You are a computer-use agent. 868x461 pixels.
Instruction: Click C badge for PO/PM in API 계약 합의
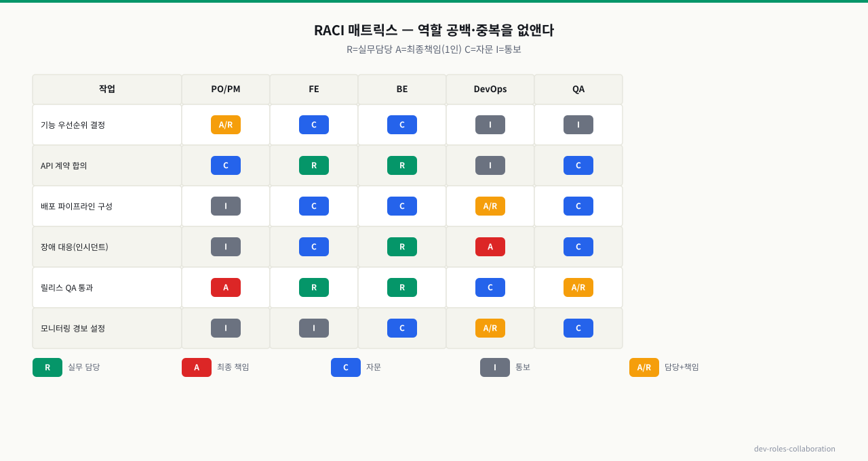pyautogui.click(x=226, y=165)
